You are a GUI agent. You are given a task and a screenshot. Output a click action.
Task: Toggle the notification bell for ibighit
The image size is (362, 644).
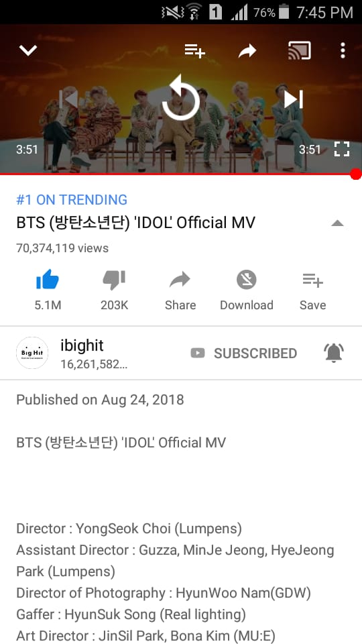(x=334, y=354)
